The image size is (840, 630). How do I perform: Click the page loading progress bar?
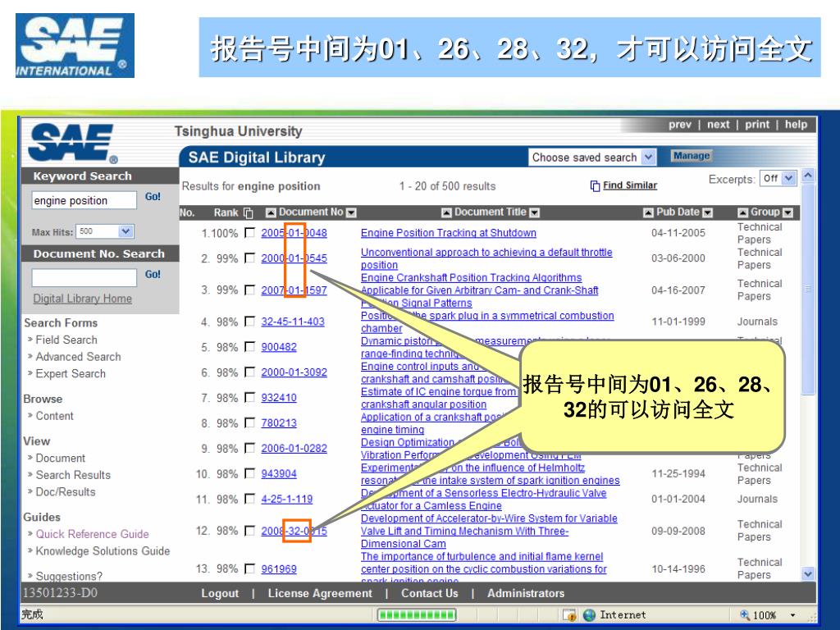point(417,615)
